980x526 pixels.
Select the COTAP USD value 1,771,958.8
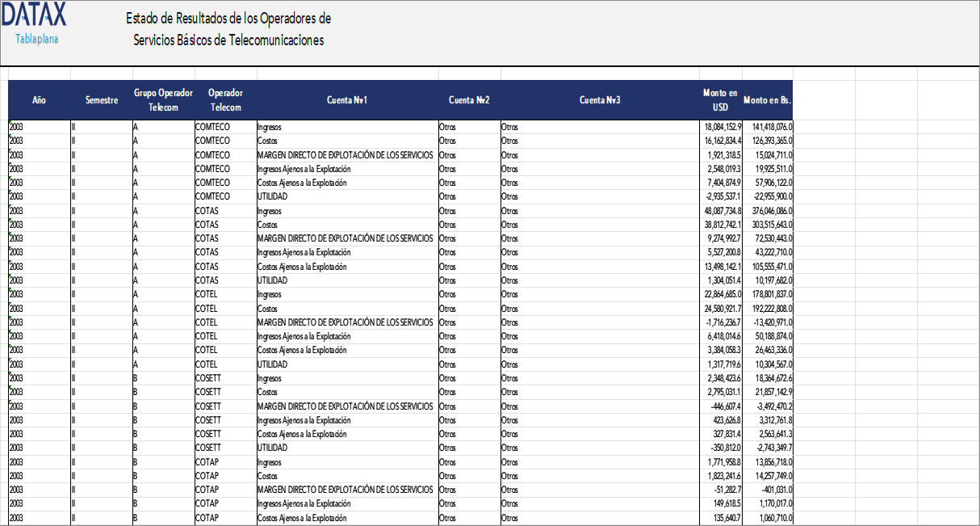(x=721, y=462)
